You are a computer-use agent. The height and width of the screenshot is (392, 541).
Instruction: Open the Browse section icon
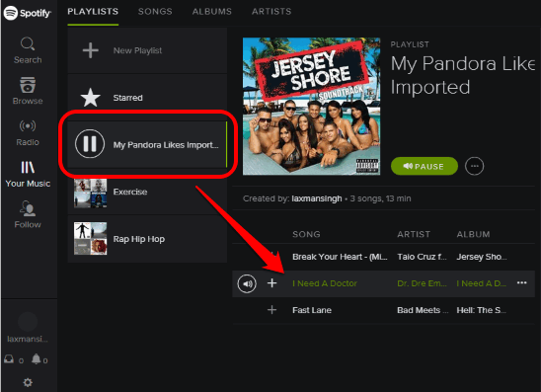click(x=28, y=85)
